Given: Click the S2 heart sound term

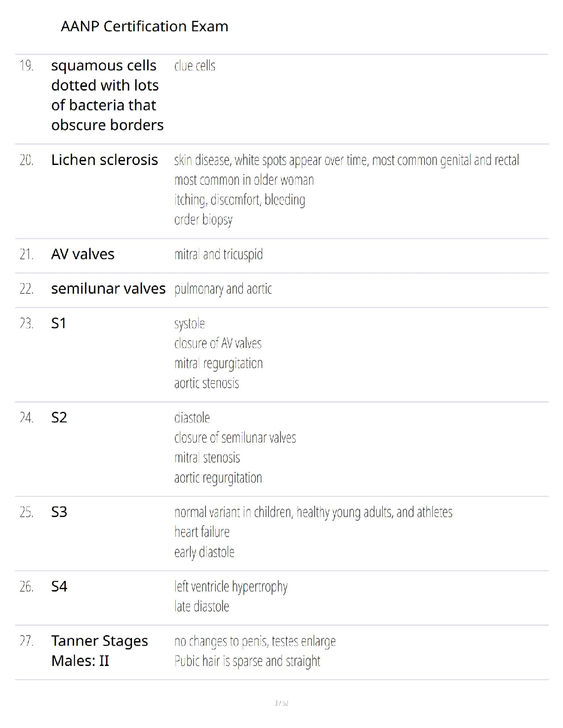Looking at the screenshot, I should (59, 418).
